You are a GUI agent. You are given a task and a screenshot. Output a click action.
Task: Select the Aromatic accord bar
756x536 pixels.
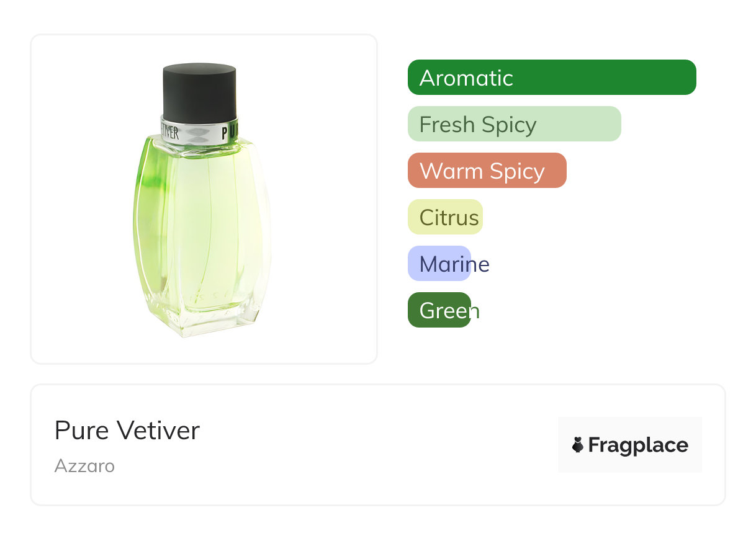click(x=551, y=78)
